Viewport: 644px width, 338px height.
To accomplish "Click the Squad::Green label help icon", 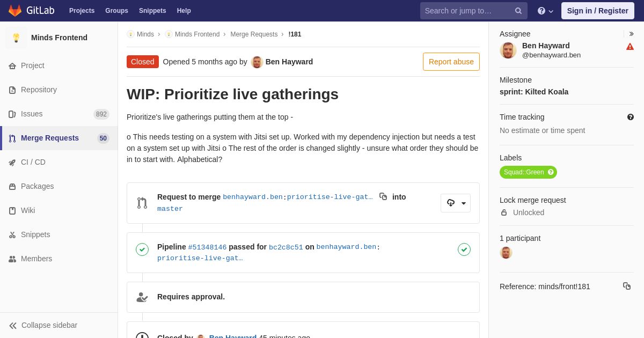I will pos(551,172).
